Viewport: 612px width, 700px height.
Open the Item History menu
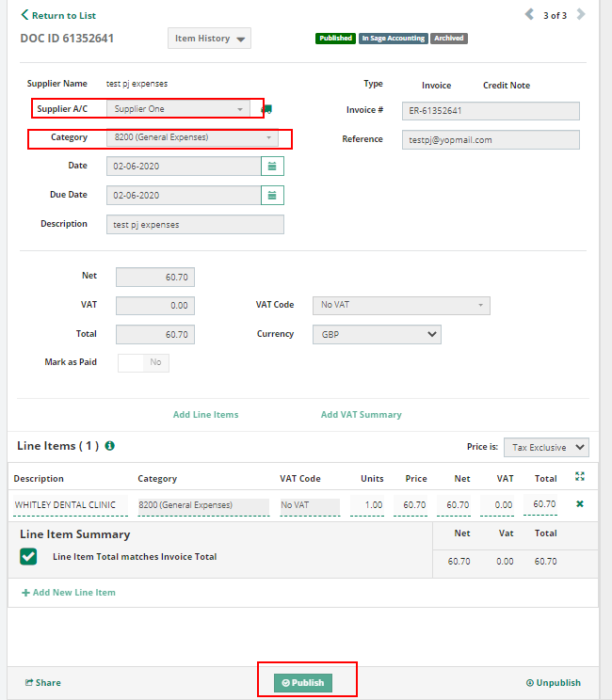point(209,39)
